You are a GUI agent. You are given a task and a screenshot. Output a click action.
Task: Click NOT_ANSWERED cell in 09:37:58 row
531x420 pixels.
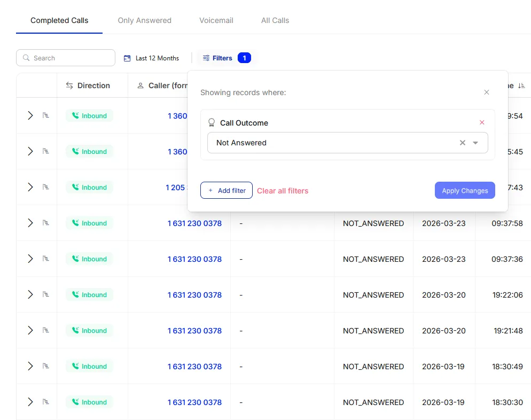click(373, 223)
